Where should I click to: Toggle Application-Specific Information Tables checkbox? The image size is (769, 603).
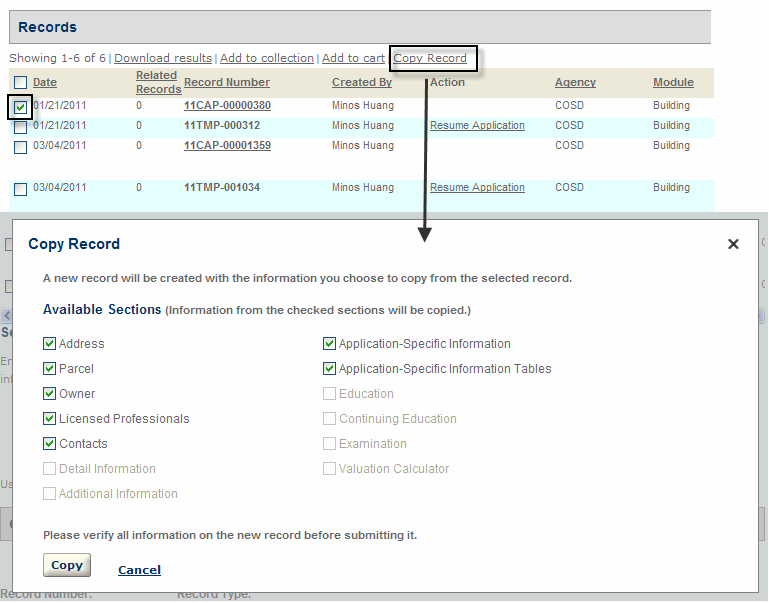329,369
